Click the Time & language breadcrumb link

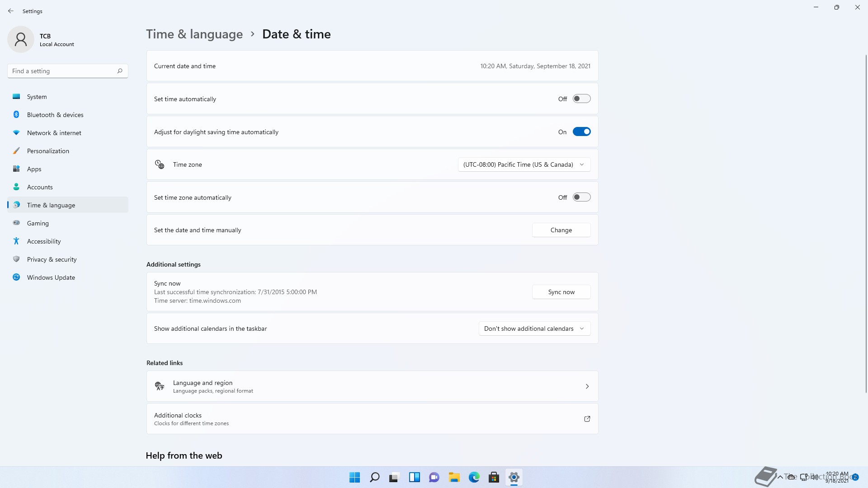click(x=194, y=34)
